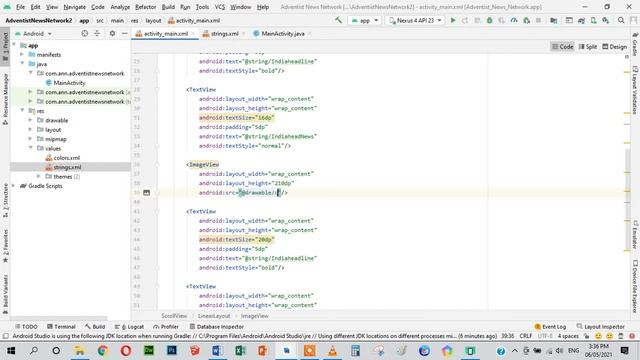Image resolution: width=640 pixels, height=360 pixels.
Task: Toggle the Project tool window tab
Action: 5,46
